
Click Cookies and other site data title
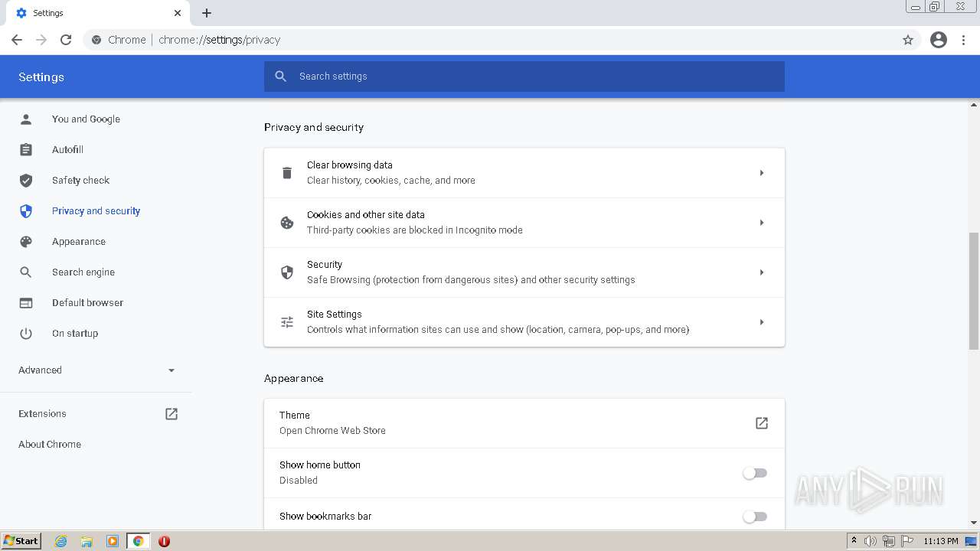pos(366,215)
